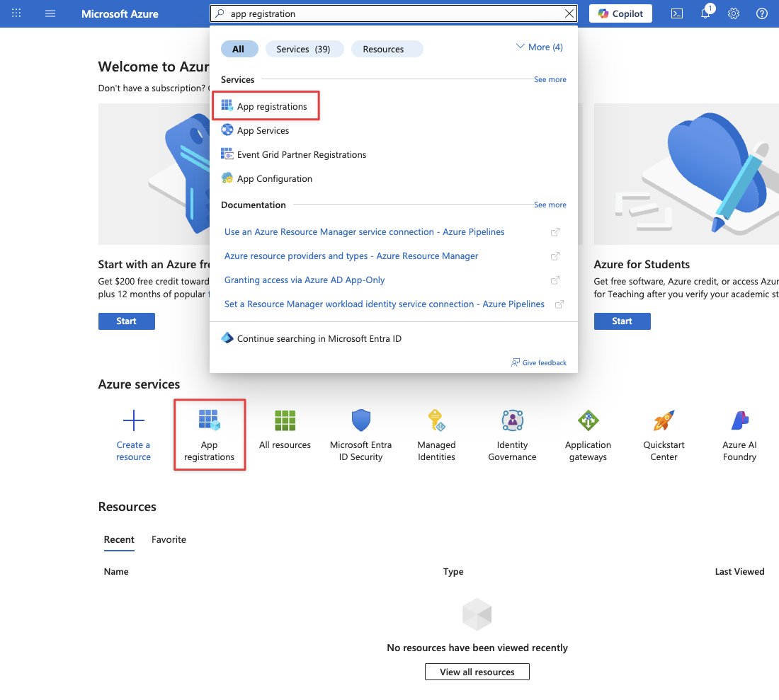Viewport: 779px width, 700px height.
Task: Open Managed Identities service tile
Action: pyautogui.click(x=437, y=435)
